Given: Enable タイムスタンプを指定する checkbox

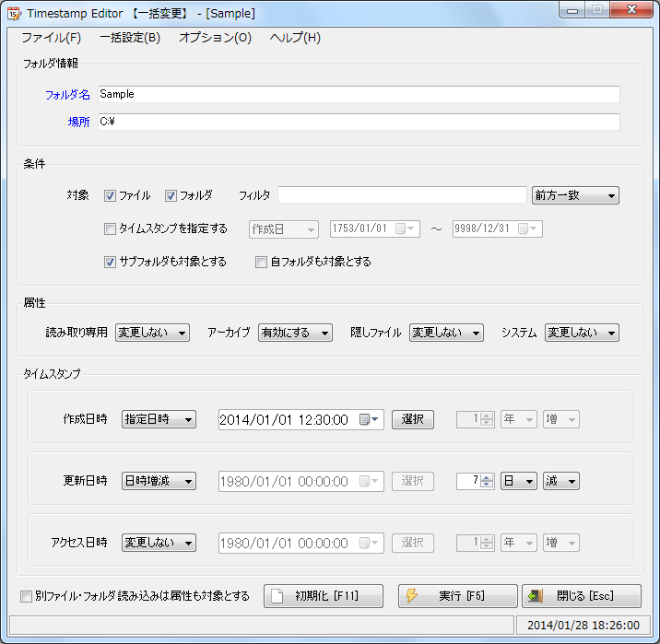Looking at the screenshot, I should pos(110,228).
